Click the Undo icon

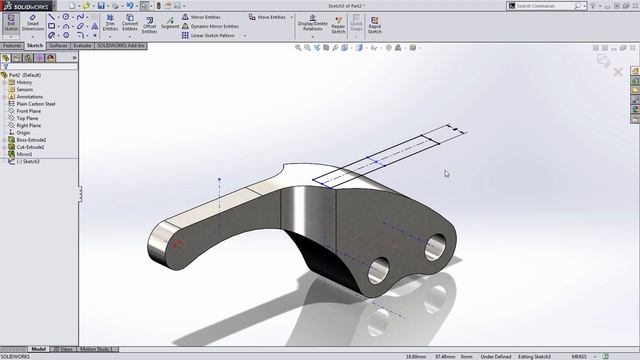130,6
